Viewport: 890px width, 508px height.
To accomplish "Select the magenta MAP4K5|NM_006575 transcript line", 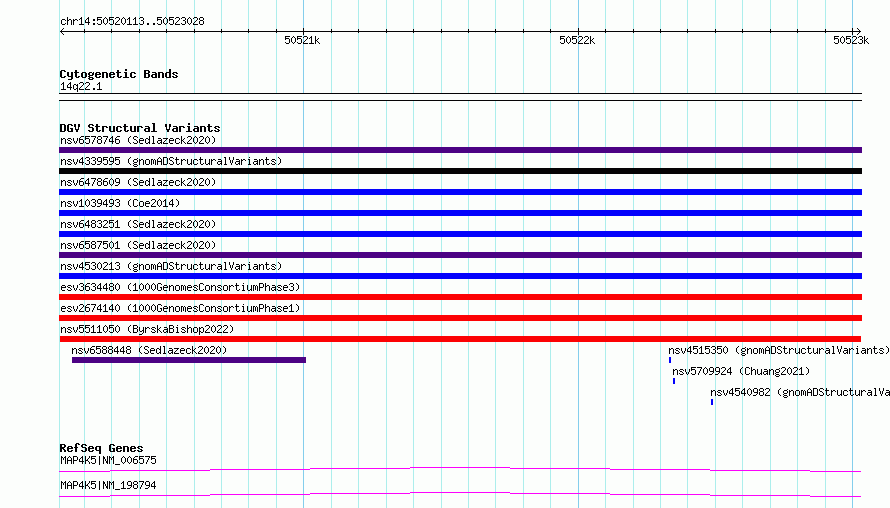I will point(460,469).
